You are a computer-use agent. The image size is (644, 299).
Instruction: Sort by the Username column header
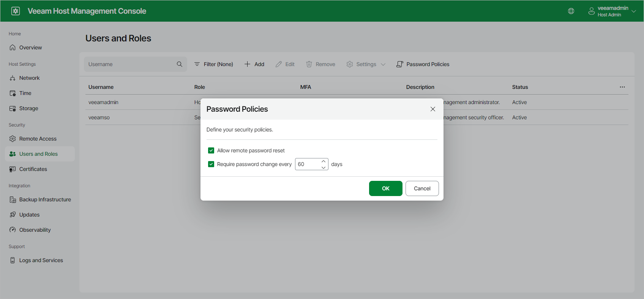(101, 87)
